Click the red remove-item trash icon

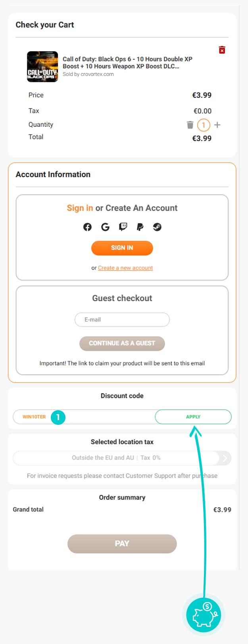[x=222, y=50]
